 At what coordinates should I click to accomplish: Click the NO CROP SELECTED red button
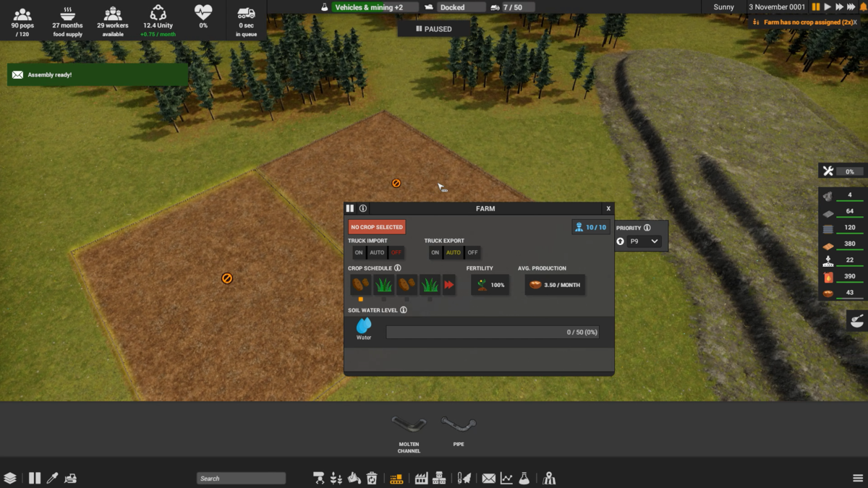377,227
